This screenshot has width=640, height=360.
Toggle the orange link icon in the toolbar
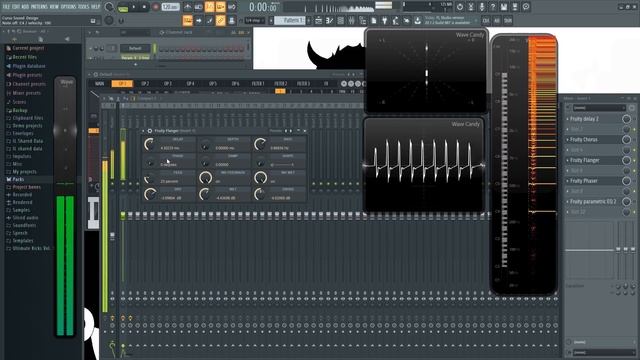tap(220, 20)
